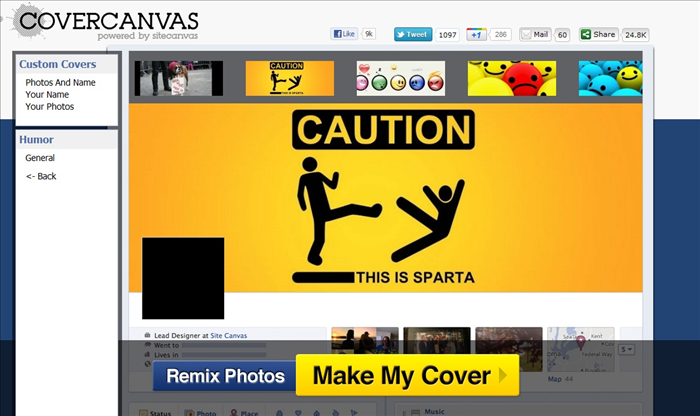700x416 pixels.
Task: Click the Photo tab in preview
Action: click(x=200, y=413)
